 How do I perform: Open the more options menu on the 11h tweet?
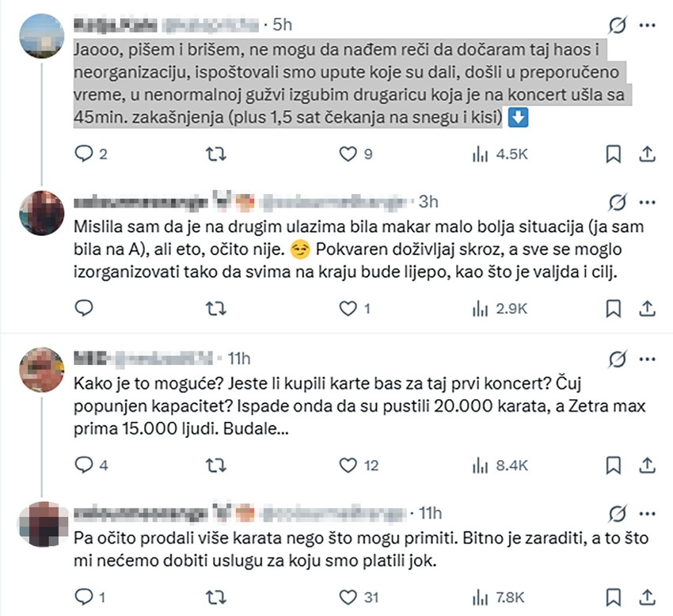coord(646,357)
